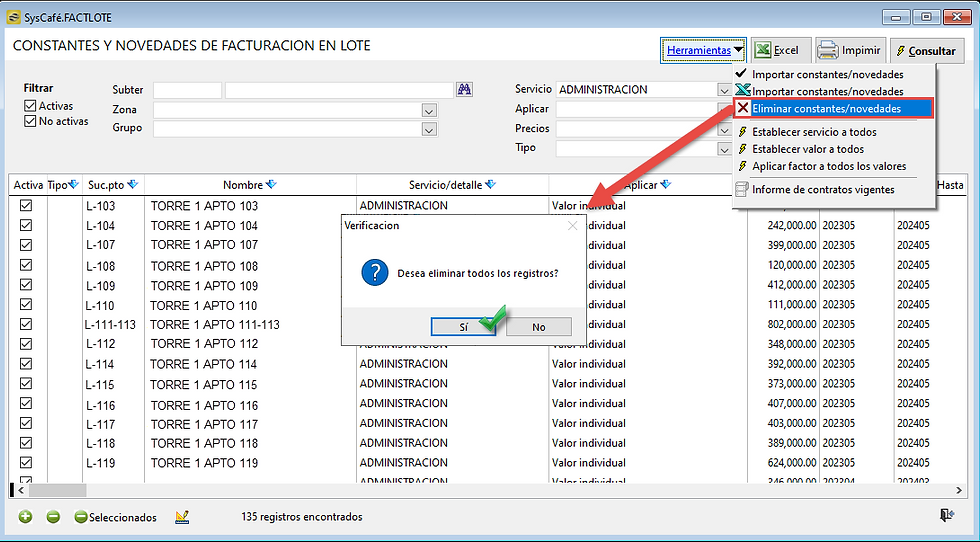Choose Aplicar factor a todos los valores

pyautogui.click(x=829, y=166)
